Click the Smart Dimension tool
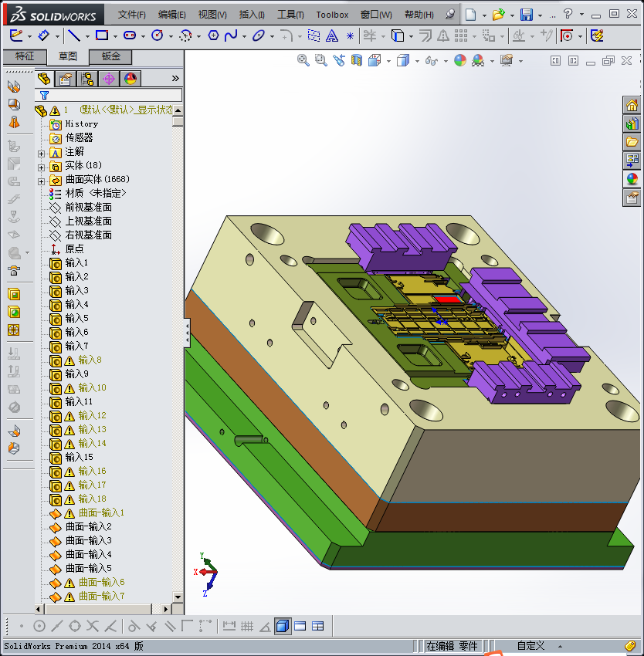This screenshot has height=656, width=644. 43,36
